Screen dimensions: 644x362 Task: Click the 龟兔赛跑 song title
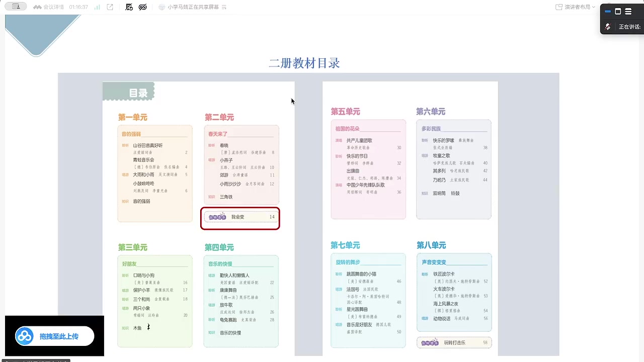pos(228,320)
